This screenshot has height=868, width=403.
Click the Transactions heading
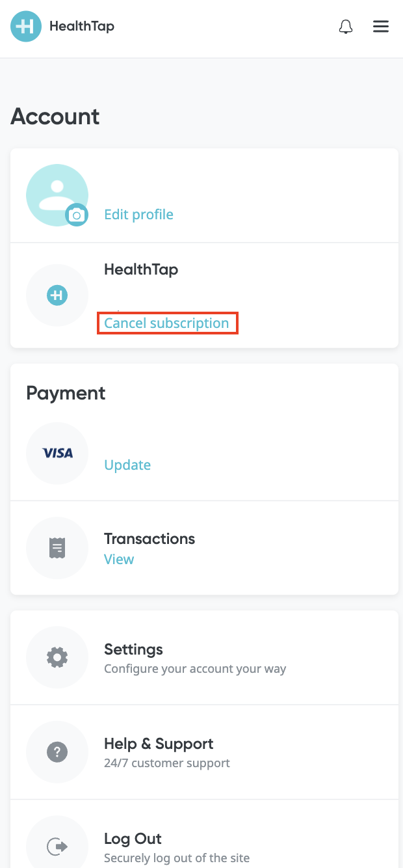pos(149,539)
